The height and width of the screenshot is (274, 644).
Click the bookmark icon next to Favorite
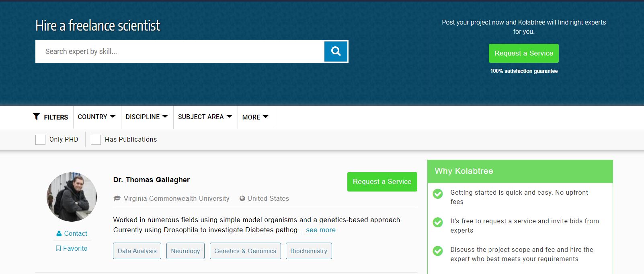[x=58, y=248]
